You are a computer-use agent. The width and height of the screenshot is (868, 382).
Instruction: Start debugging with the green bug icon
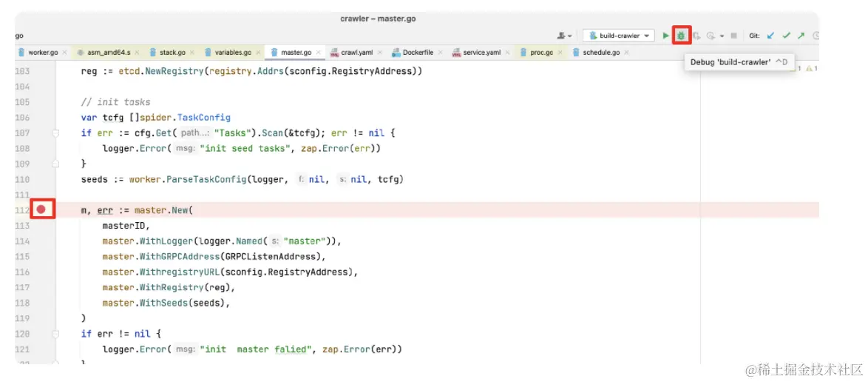click(x=681, y=36)
